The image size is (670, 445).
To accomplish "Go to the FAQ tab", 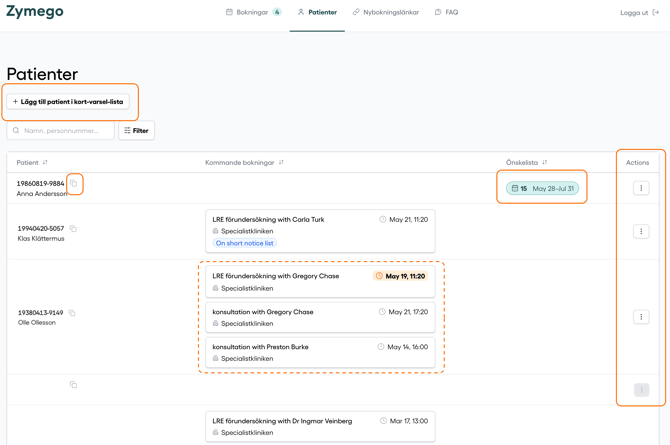I will coord(447,12).
